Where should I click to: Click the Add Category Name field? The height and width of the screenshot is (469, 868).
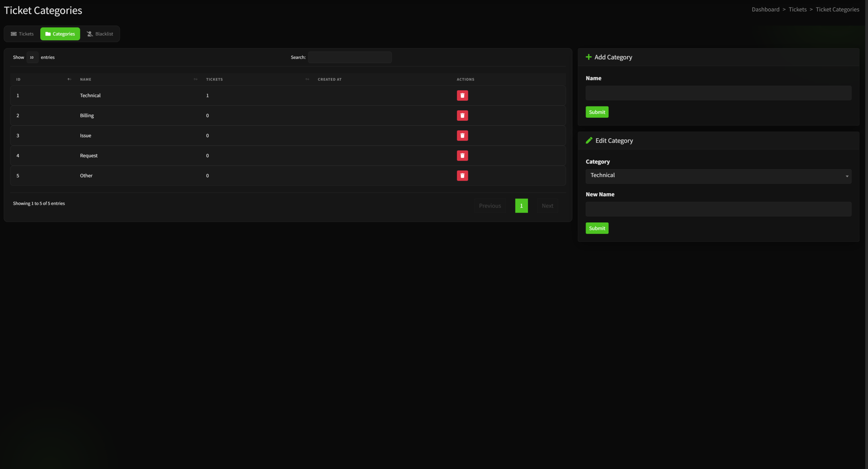[718, 93]
